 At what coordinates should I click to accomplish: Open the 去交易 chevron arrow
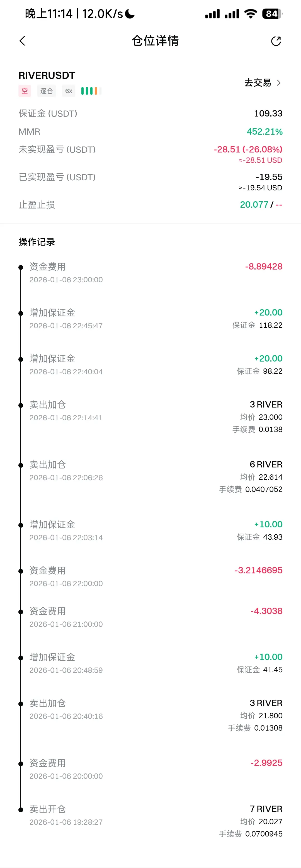click(279, 83)
